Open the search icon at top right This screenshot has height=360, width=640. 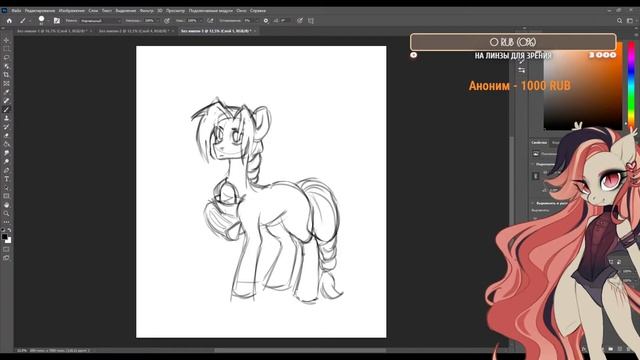tap(619, 20)
